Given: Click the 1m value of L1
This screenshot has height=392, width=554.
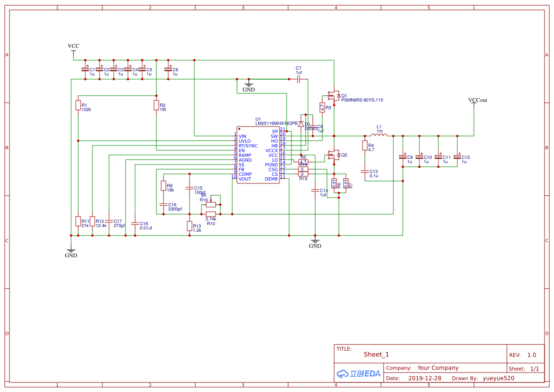Looking at the screenshot, I should 380,131.
